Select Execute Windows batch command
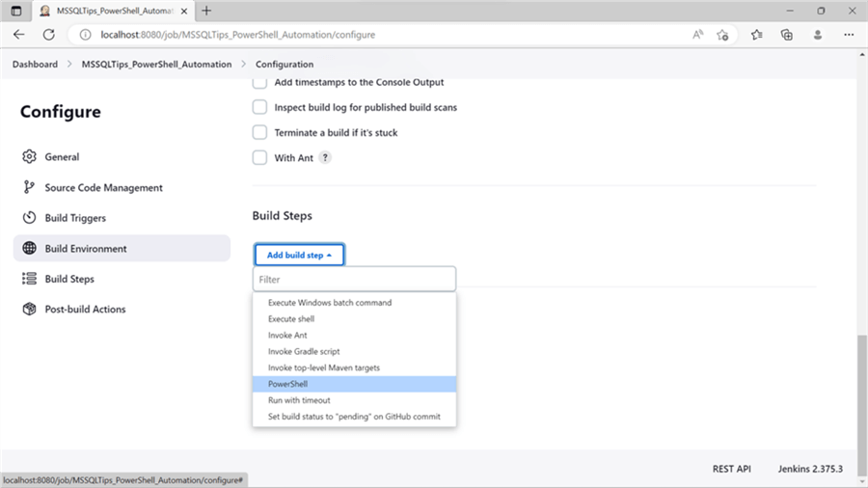The image size is (868, 488). pyautogui.click(x=354, y=303)
